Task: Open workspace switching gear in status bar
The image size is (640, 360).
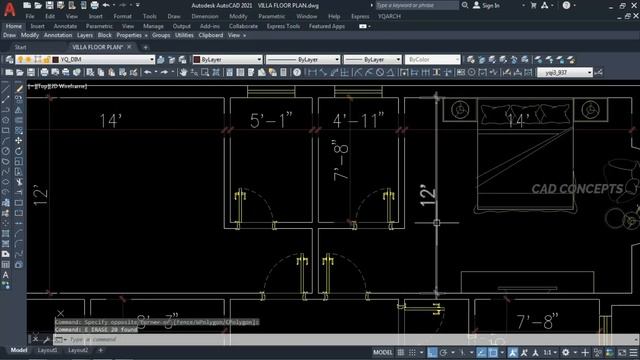Action: pyautogui.click(x=566, y=352)
